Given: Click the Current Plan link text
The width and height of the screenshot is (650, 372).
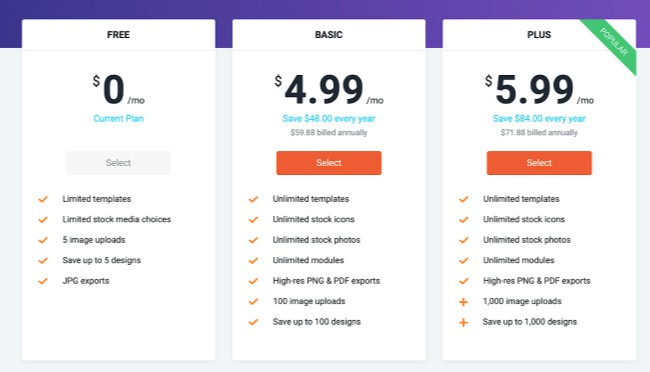Looking at the screenshot, I should pos(119,119).
